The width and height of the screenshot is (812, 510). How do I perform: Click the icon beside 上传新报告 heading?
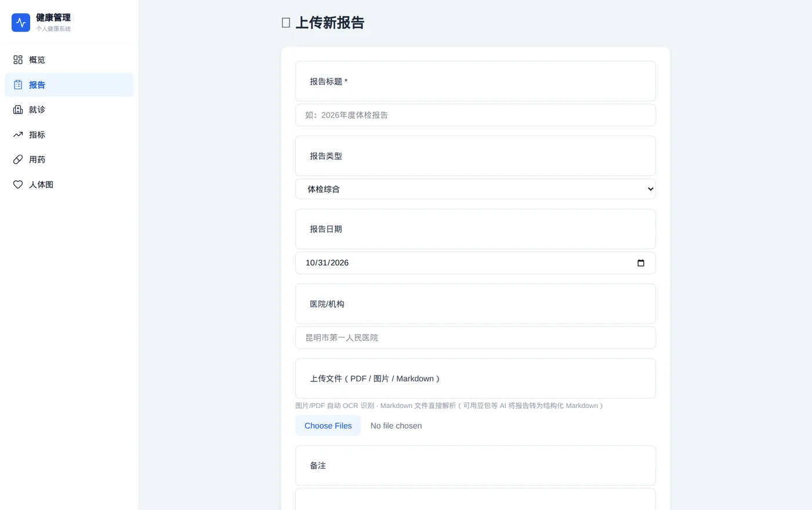(286, 23)
